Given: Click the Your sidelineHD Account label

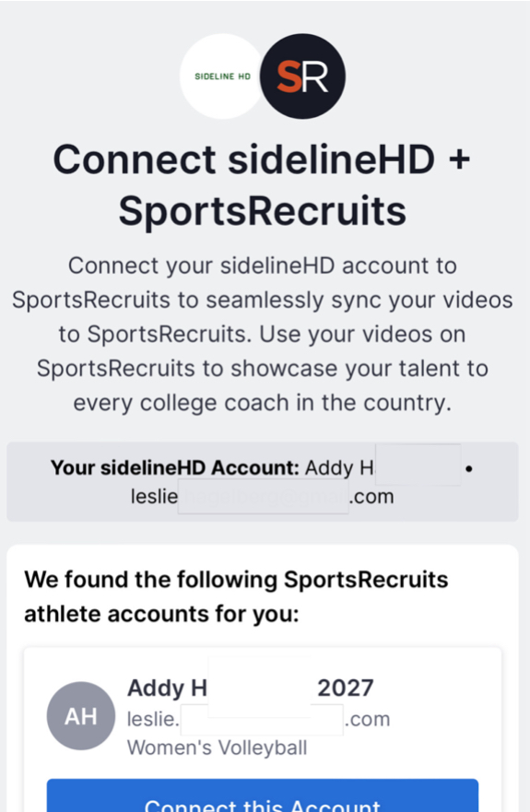Looking at the screenshot, I should click(x=175, y=467).
